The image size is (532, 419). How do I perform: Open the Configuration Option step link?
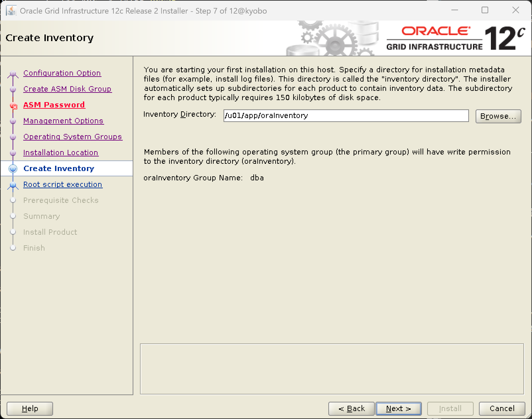tap(62, 73)
